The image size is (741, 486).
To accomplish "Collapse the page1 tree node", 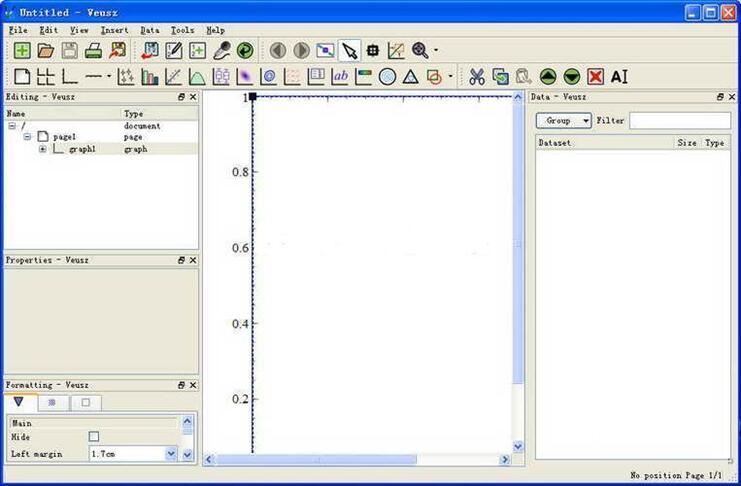I will point(27,137).
